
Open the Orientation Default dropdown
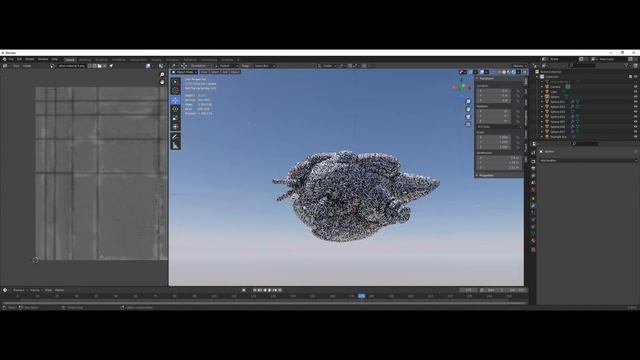227,66
